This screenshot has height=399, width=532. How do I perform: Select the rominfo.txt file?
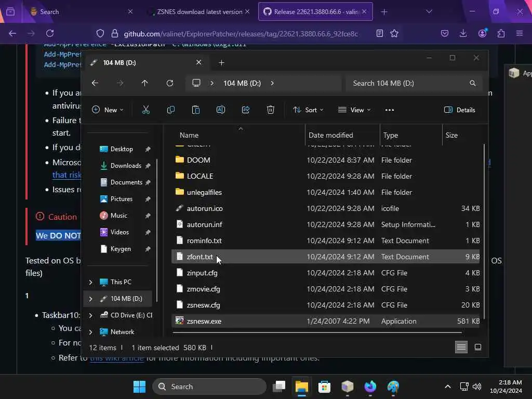[x=326, y=241]
